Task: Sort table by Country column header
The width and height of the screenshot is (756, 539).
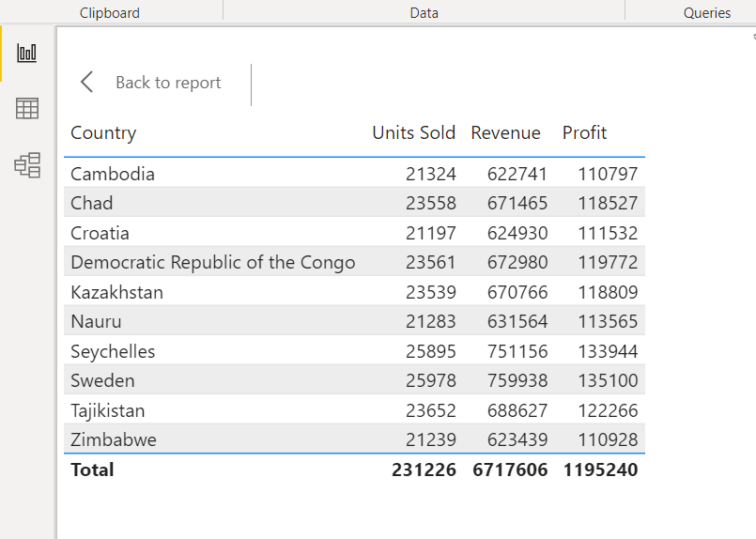Action: (103, 132)
